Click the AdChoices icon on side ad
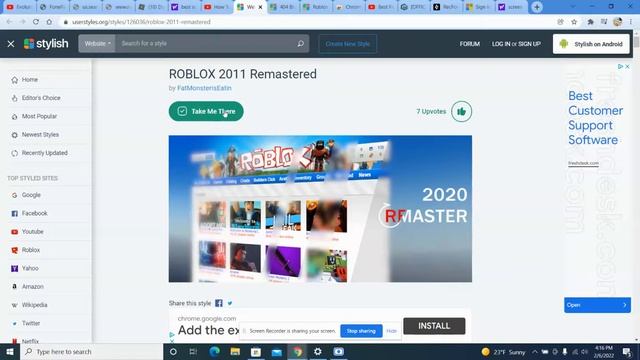The width and height of the screenshot is (640, 360). (620, 67)
